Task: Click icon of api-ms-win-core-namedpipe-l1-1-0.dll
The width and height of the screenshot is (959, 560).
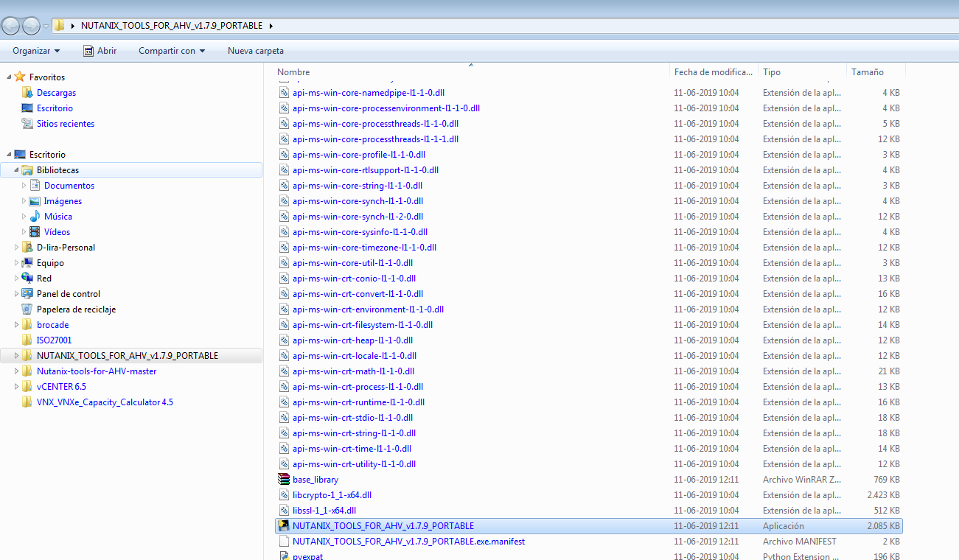Action: pyautogui.click(x=285, y=93)
